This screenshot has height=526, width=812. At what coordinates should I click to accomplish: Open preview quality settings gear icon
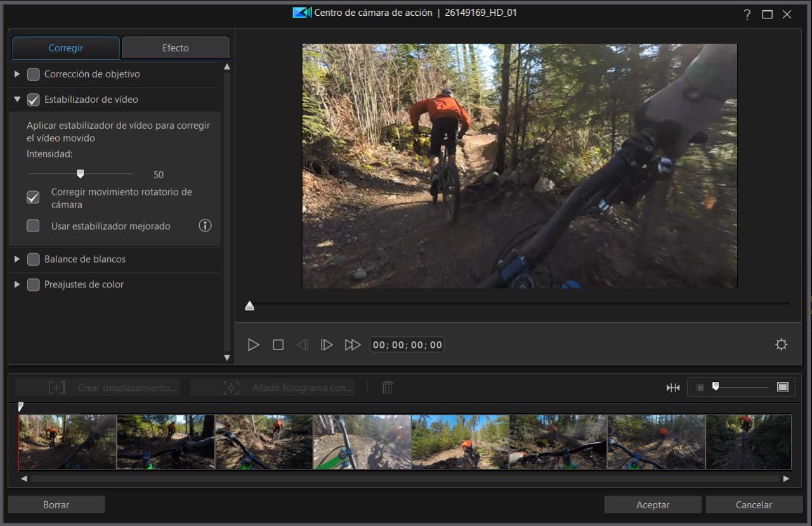point(781,345)
